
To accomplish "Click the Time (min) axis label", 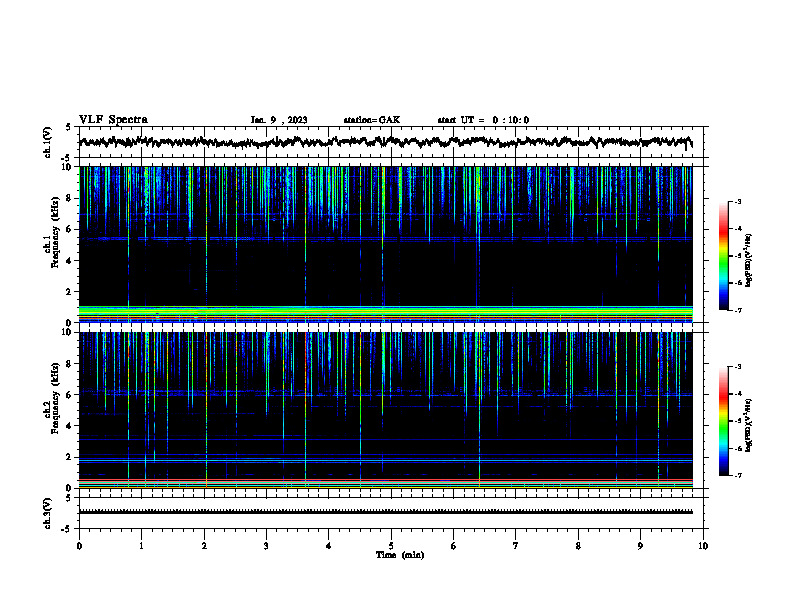I will (x=400, y=555).
